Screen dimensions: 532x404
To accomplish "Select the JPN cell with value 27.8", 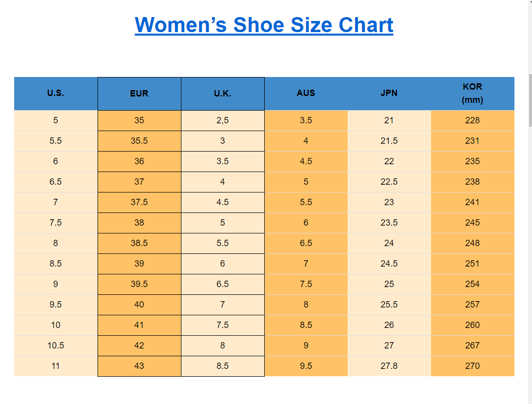I will pos(389,366).
